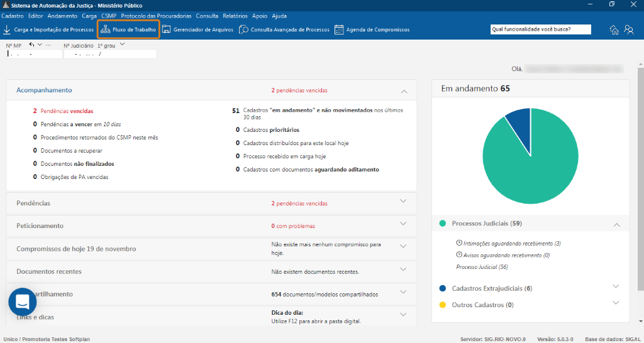This screenshot has height=343, width=644.
Task: Expand the Outros Cadastros list
Action: [x=615, y=302]
